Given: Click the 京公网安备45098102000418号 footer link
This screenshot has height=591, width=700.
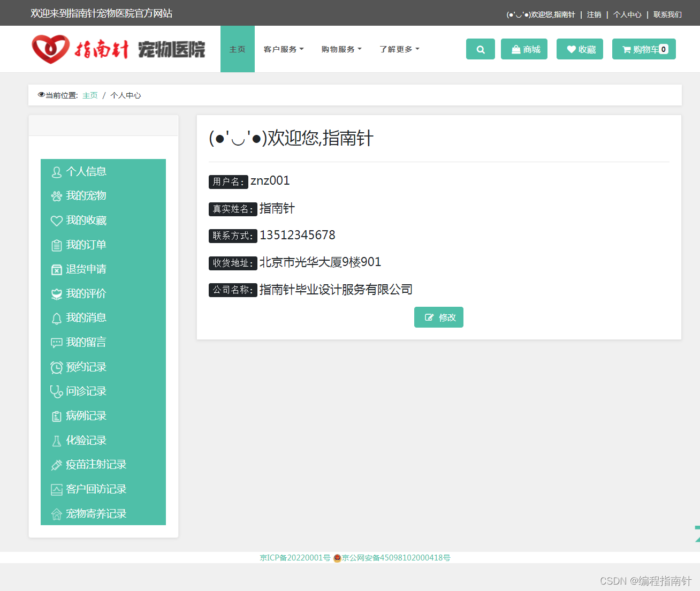Looking at the screenshot, I should (396, 558).
